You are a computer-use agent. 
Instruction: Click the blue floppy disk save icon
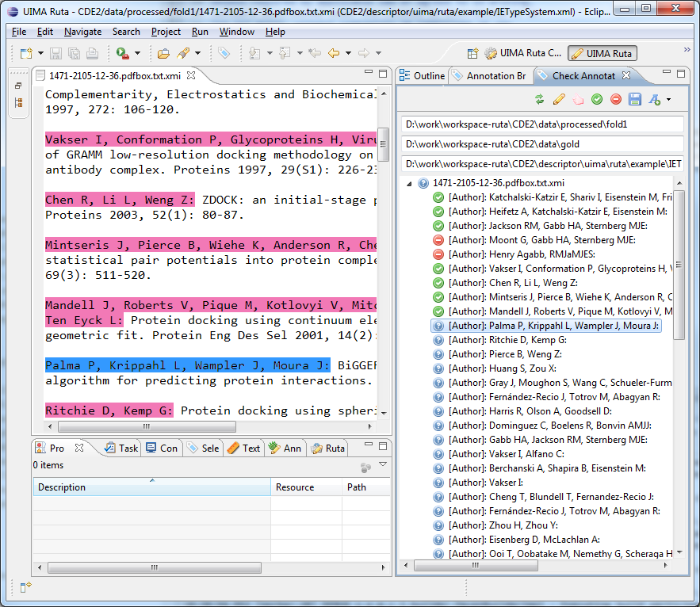pos(634,100)
